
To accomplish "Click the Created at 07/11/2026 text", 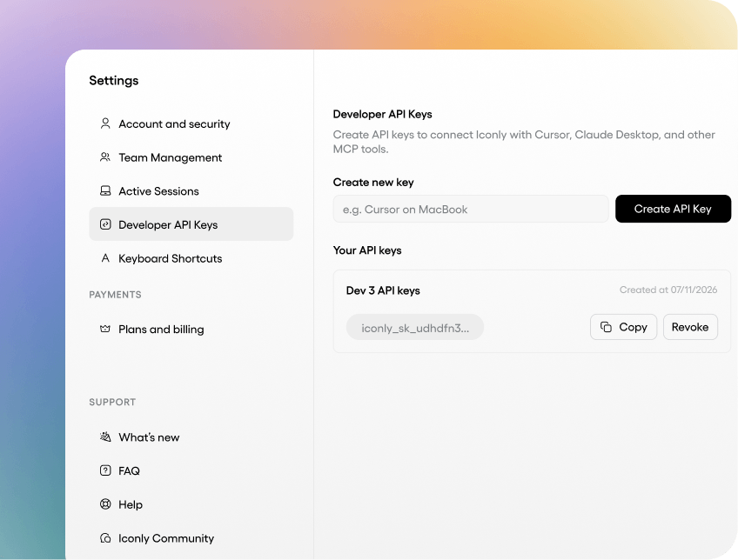I will (668, 290).
